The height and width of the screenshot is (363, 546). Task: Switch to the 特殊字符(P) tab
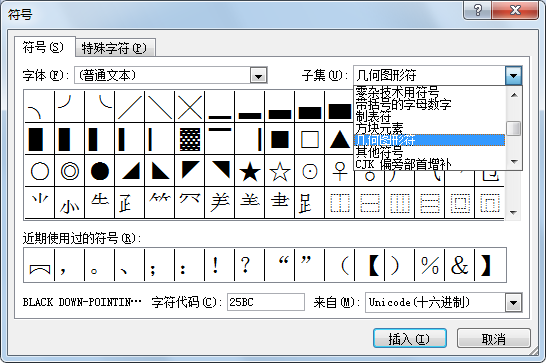[115, 48]
